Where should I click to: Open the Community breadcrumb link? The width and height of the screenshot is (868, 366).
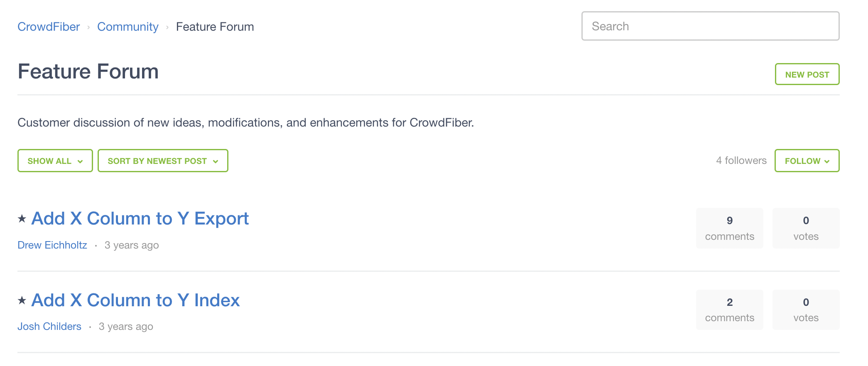(x=128, y=27)
